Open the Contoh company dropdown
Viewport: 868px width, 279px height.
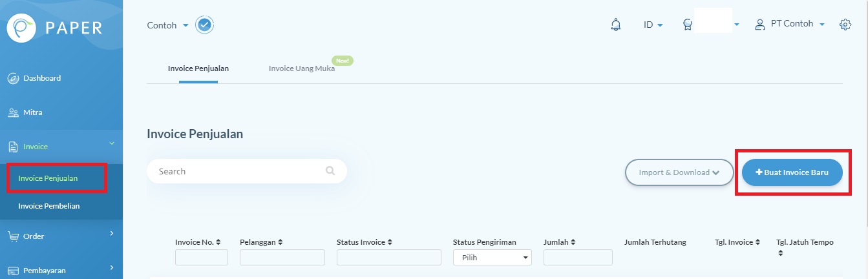click(x=167, y=25)
